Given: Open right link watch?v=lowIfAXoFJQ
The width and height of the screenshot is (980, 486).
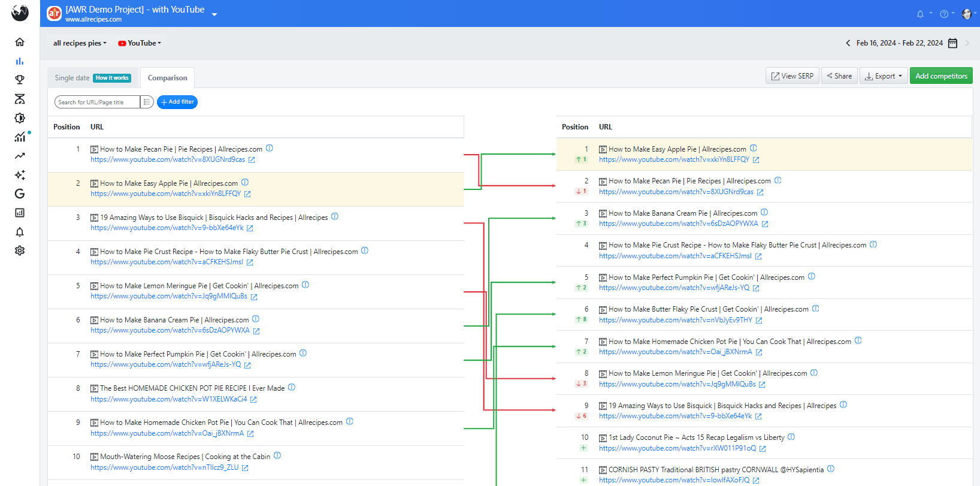Looking at the screenshot, I should tap(674, 480).
